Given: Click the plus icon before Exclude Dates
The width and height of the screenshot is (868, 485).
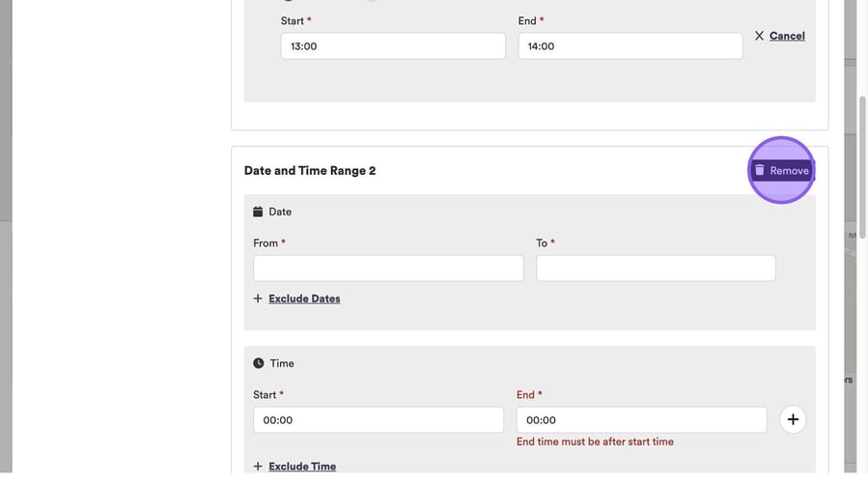Looking at the screenshot, I should (258, 299).
